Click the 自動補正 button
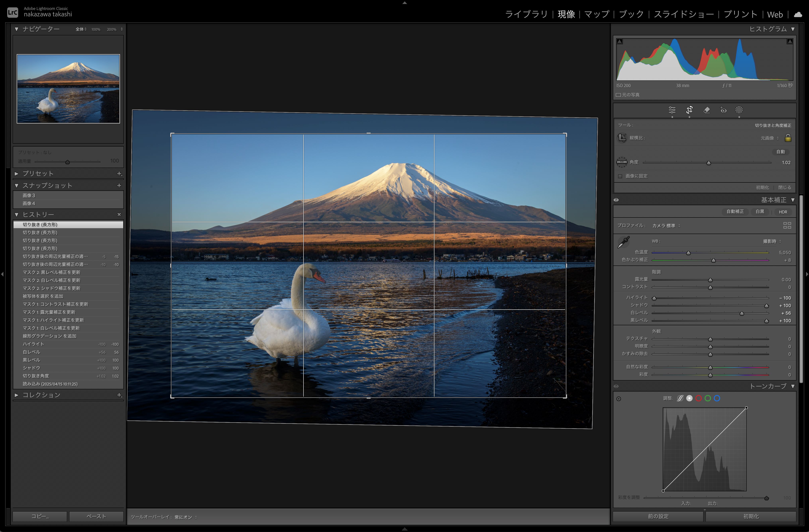The image size is (809, 532). [735, 212]
